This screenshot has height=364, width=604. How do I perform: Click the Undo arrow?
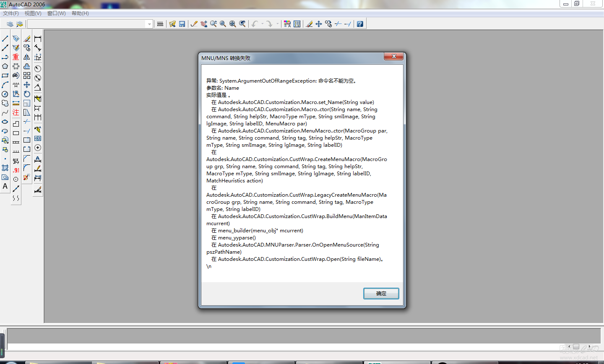255,24
